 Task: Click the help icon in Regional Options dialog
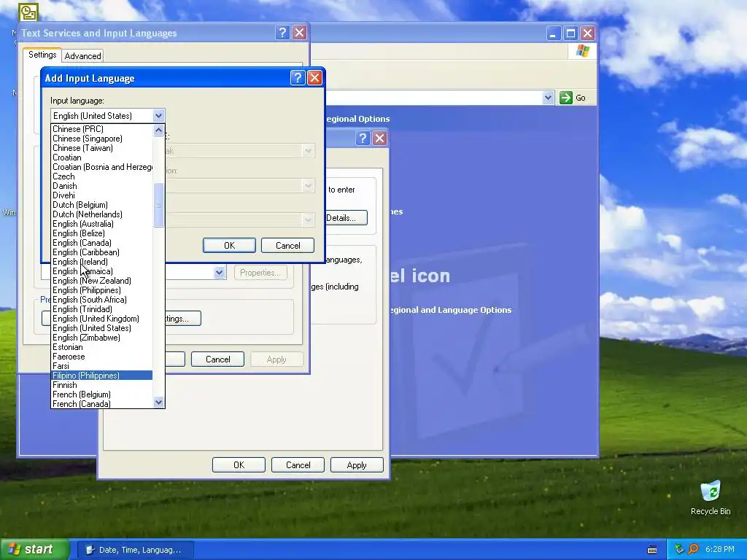(x=363, y=138)
